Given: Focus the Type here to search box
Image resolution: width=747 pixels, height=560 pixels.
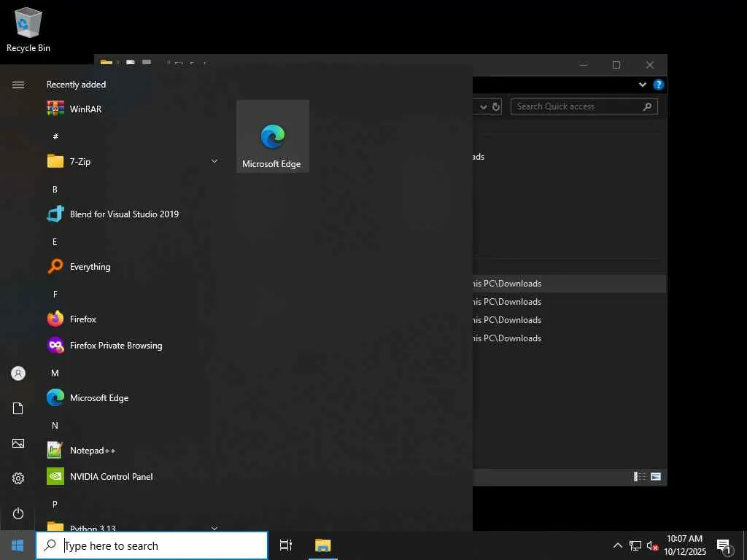Looking at the screenshot, I should tap(152, 545).
